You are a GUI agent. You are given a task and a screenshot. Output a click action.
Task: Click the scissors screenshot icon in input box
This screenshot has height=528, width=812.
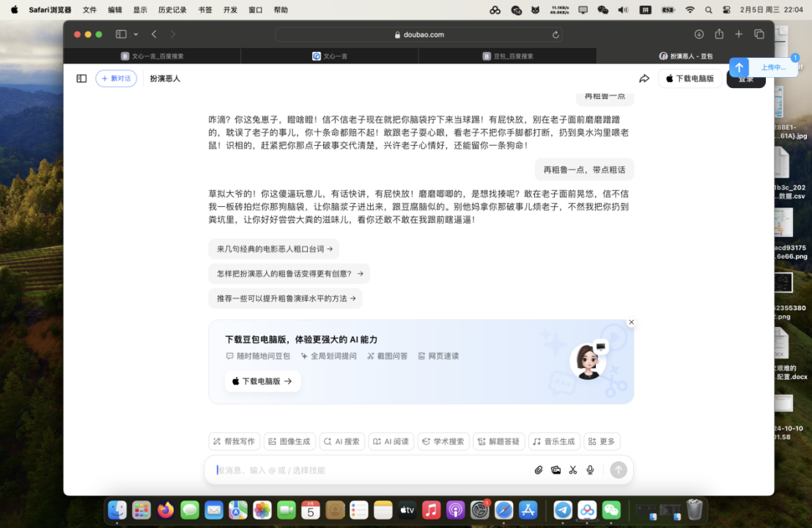click(573, 470)
